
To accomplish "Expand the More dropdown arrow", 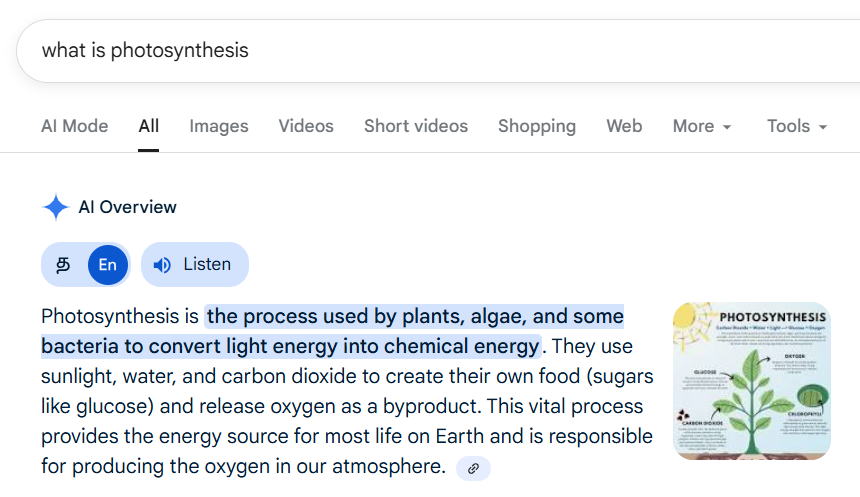I will [x=727, y=127].
